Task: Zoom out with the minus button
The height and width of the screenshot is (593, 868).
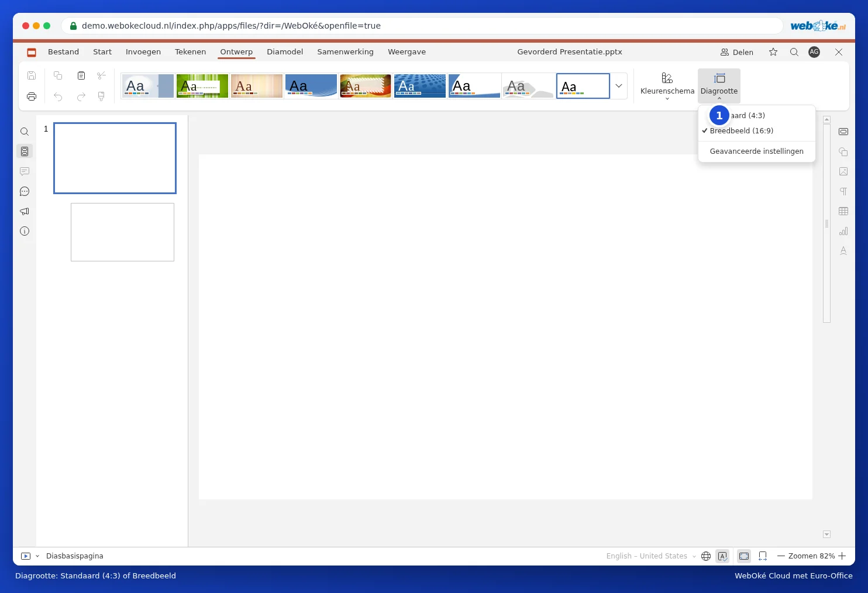Action: click(x=781, y=556)
